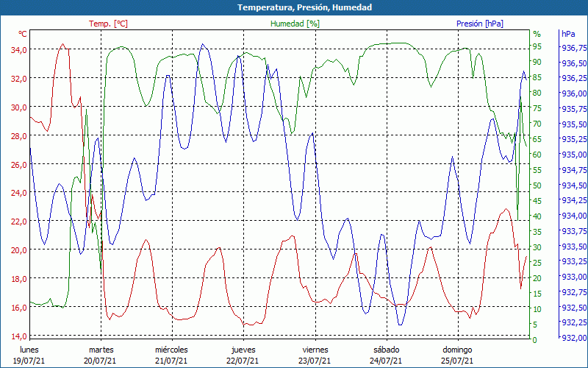The height and width of the screenshot is (368, 588).
Task: Click the date '23/07/21'
Action: coord(315,361)
